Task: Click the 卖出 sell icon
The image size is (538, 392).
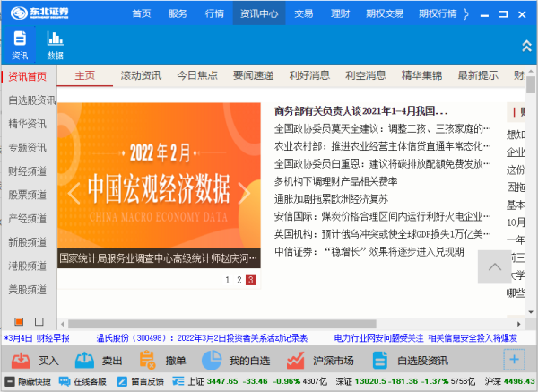Action: tap(84, 360)
